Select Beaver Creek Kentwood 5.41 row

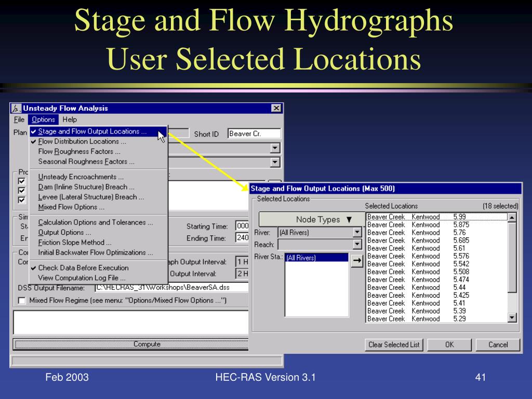pos(437,303)
